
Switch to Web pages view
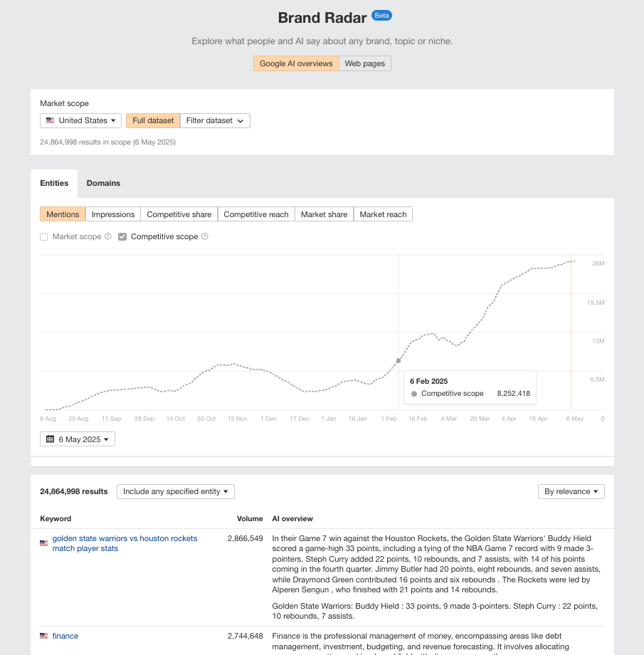coord(364,63)
